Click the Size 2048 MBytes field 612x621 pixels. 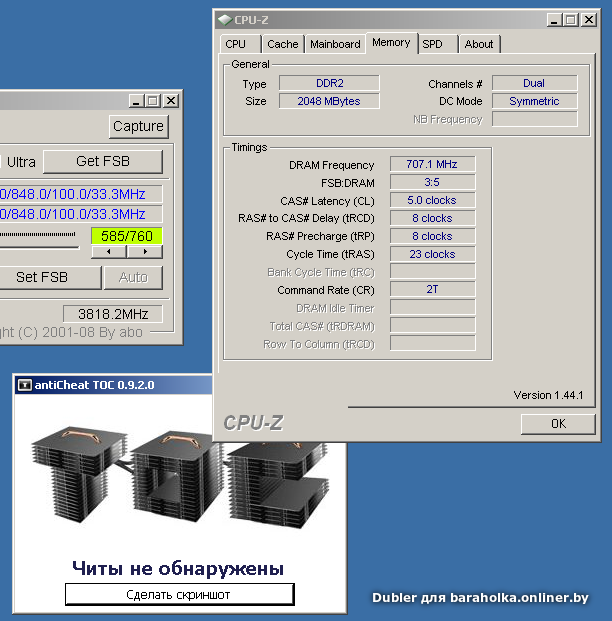tap(329, 101)
